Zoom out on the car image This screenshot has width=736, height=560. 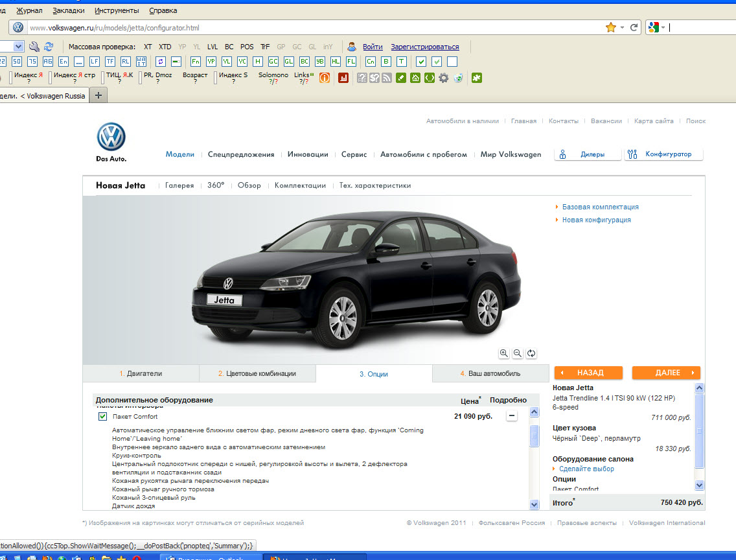coord(517,353)
